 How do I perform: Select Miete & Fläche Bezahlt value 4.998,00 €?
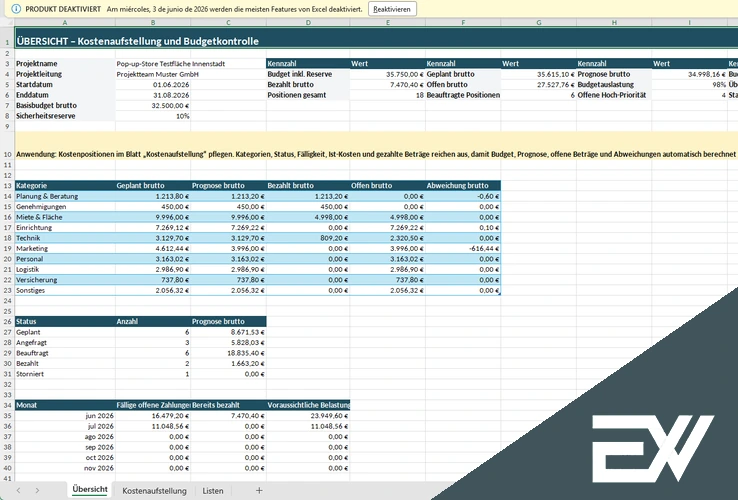[x=308, y=217]
